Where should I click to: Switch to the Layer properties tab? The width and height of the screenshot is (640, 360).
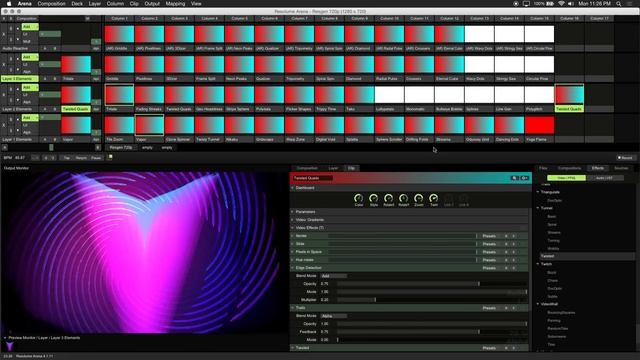click(333, 168)
